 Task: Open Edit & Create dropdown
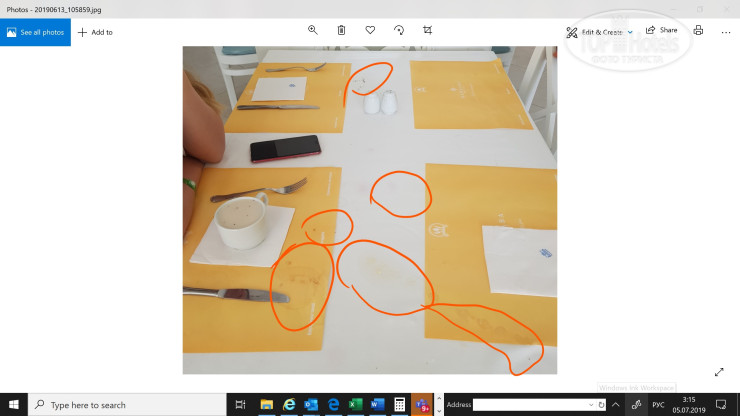point(599,32)
